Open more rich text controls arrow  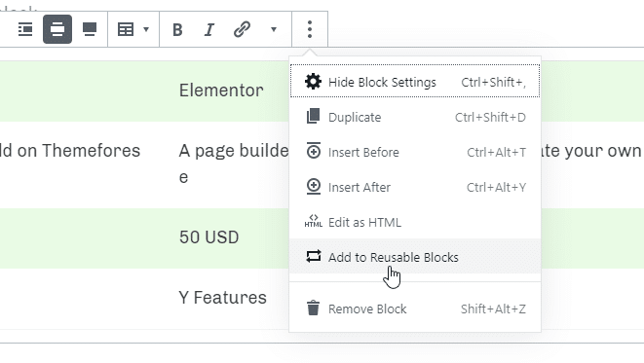[x=274, y=29]
